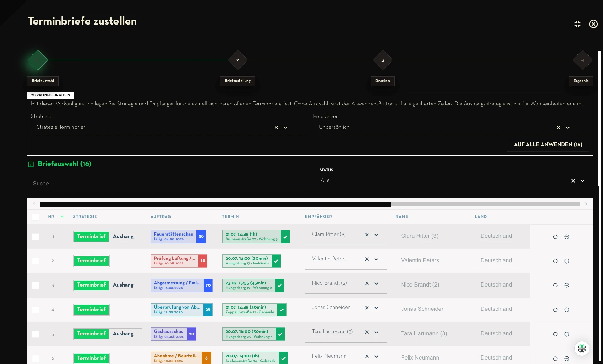The width and height of the screenshot is (603, 364).
Task: Sort by the Strategie column header
Action: tap(85, 217)
